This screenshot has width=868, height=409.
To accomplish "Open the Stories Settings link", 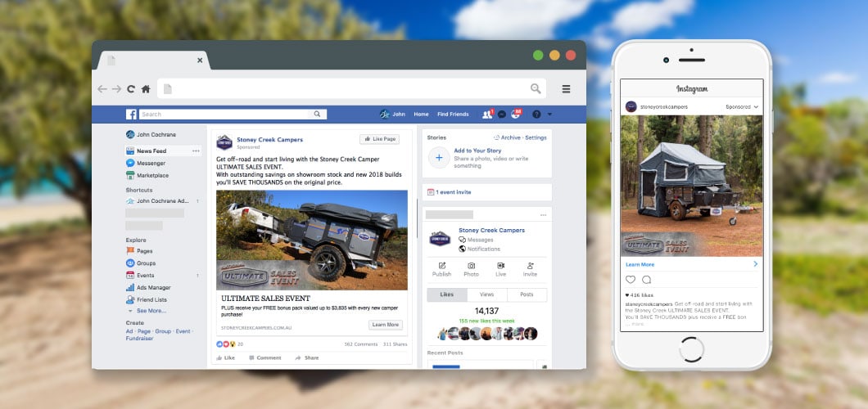I will [x=536, y=137].
